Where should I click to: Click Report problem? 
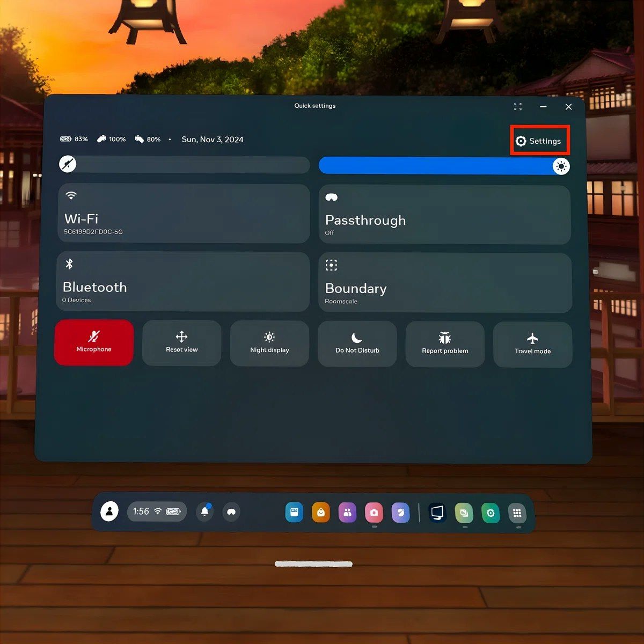[445, 343]
